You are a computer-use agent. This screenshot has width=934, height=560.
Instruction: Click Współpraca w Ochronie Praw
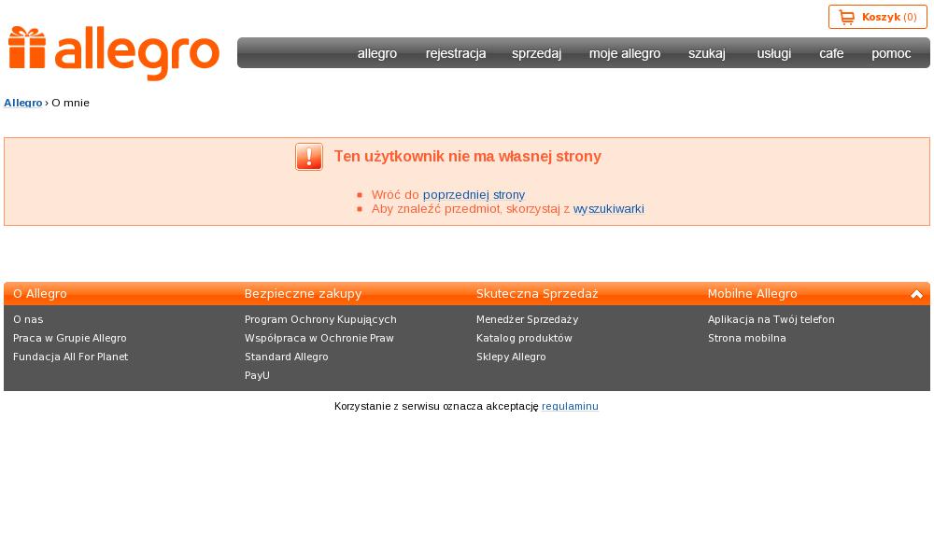point(319,338)
